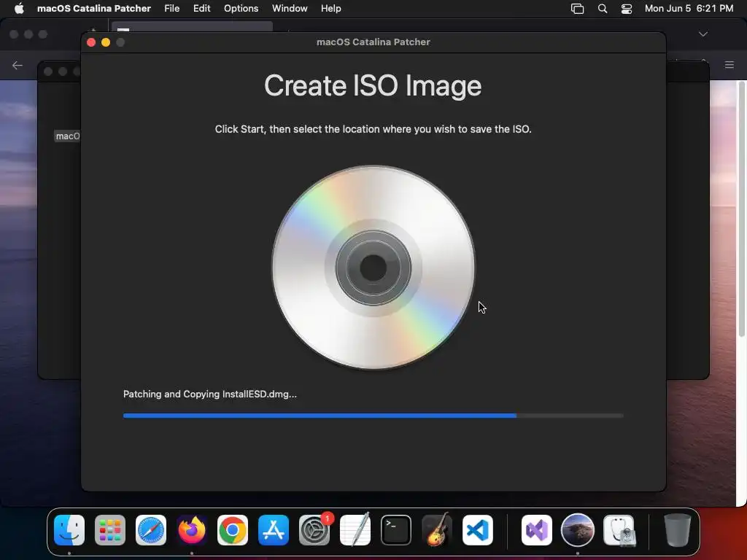Open the File menu
747x560 pixels.
(172, 9)
